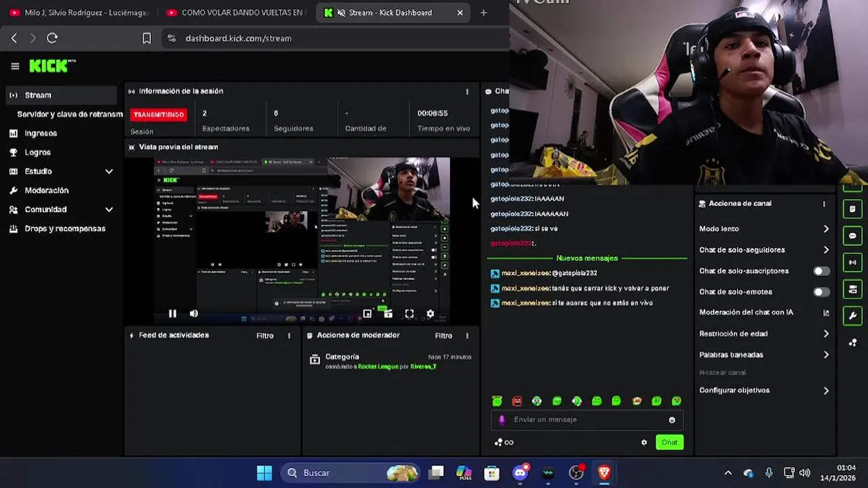The width and height of the screenshot is (868, 488).
Task: Open the chat bubble widget in the right rail
Action: tap(852, 236)
